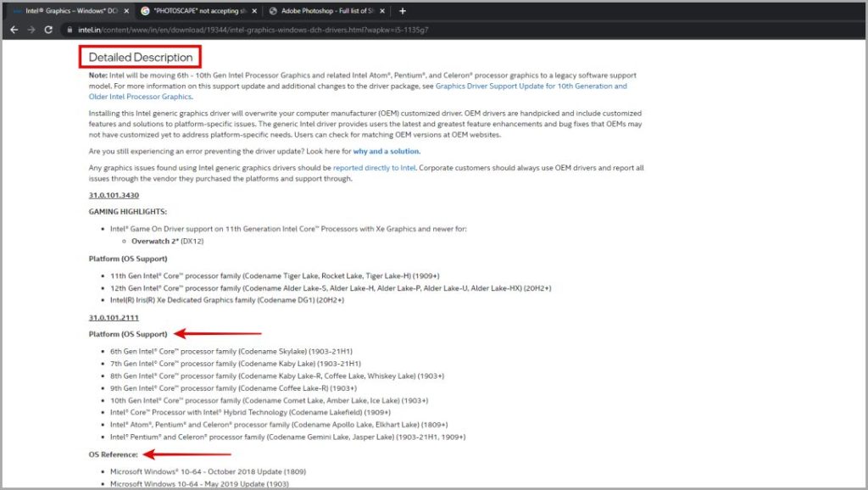Click version number 31.0.101.3430
The image size is (868, 490).
tap(114, 196)
